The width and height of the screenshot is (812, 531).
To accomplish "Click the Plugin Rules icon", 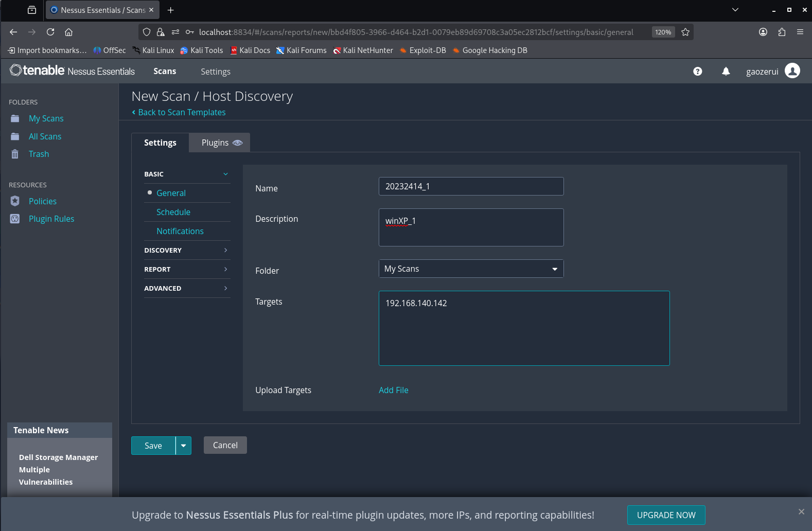I will 15,219.
